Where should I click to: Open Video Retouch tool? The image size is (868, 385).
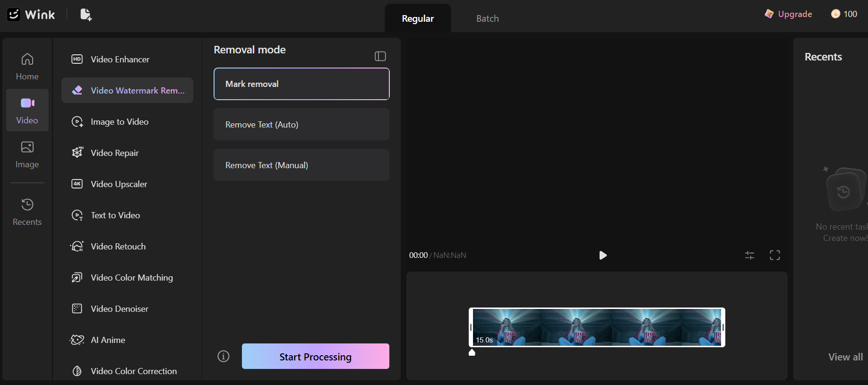point(128,246)
